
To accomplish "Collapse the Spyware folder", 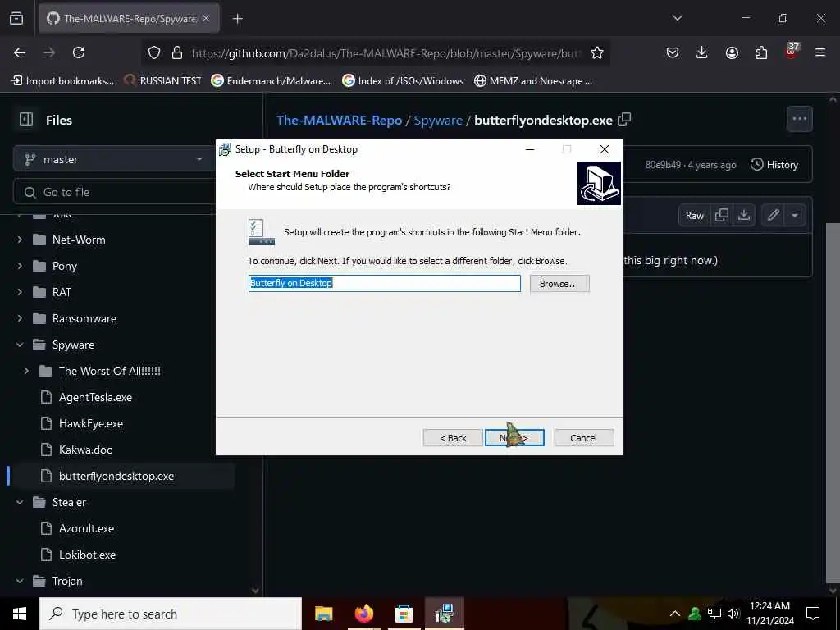I will pos(20,345).
